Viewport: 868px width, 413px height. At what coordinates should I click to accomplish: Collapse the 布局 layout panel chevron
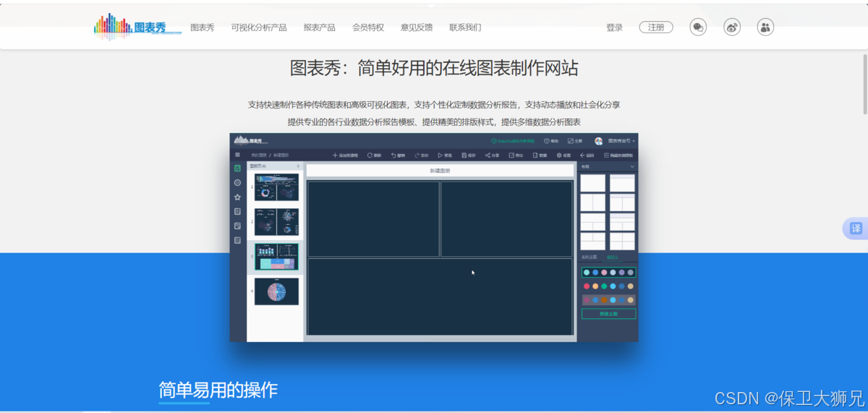[633, 167]
